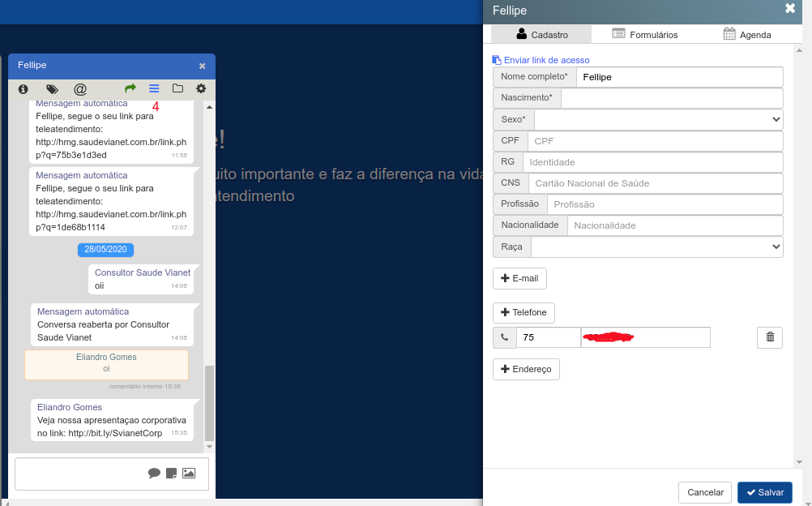Click the link ending in 75b3e1d3ed
This screenshot has width=812, height=506.
tap(111, 148)
